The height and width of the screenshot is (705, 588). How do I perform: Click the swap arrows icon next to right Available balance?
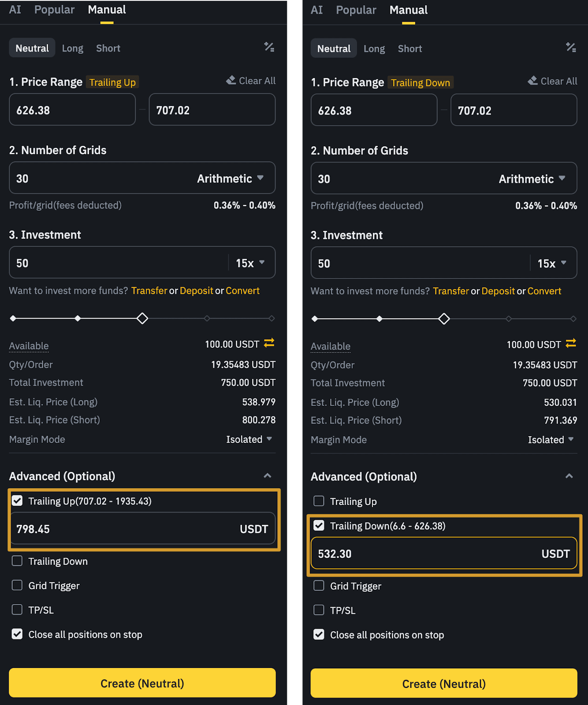click(x=571, y=343)
